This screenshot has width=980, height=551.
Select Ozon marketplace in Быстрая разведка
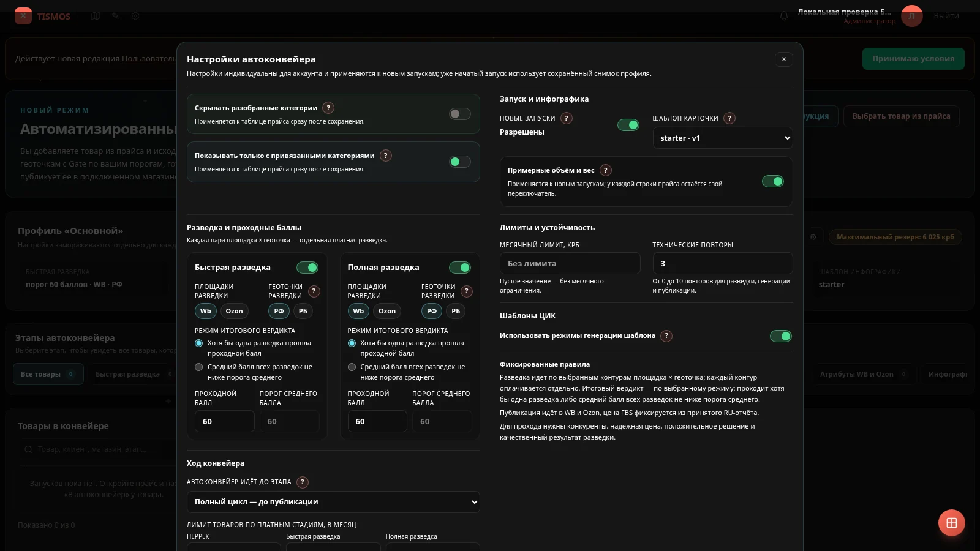(x=234, y=311)
